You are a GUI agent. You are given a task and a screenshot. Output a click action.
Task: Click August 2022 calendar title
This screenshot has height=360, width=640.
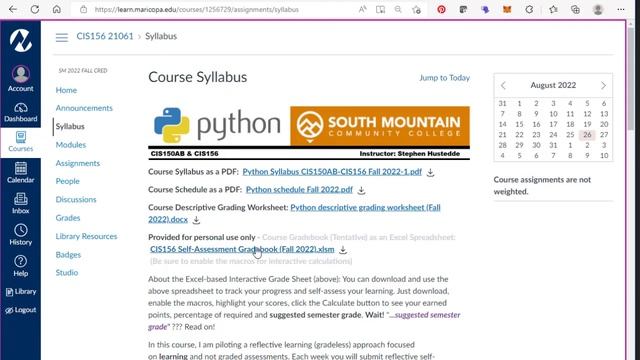tap(553, 85)
